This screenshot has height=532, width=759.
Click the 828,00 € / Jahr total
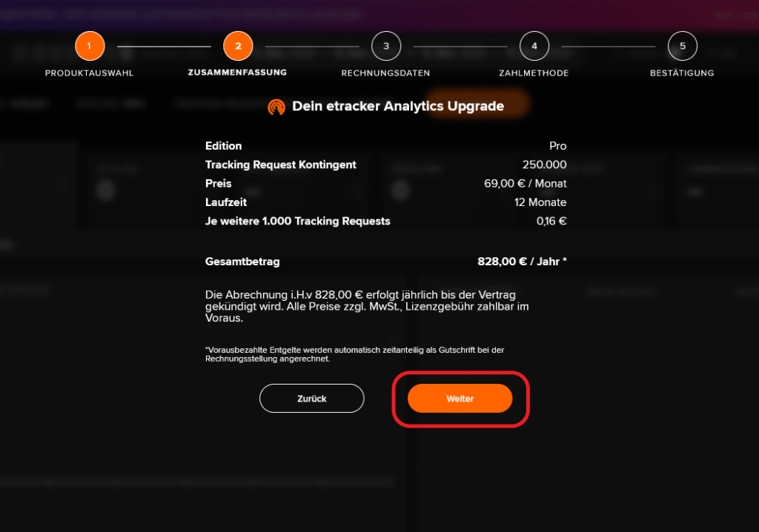tap(522, 262)
